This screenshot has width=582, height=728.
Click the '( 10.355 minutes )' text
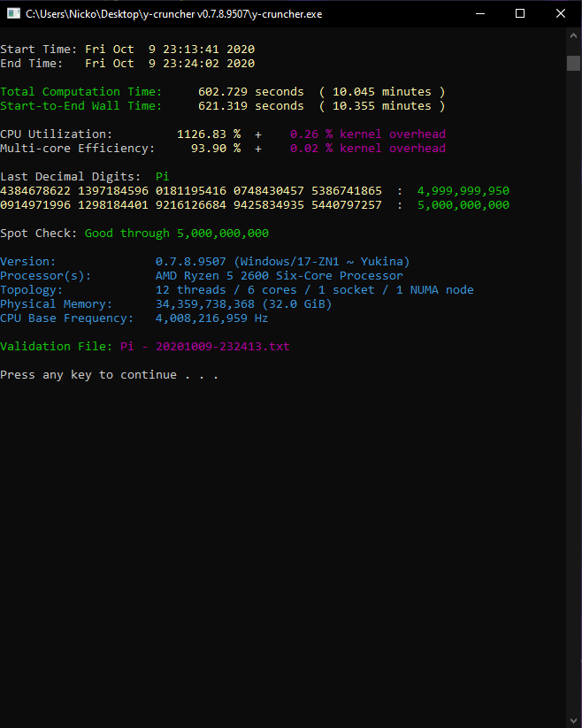click(382, 106)
